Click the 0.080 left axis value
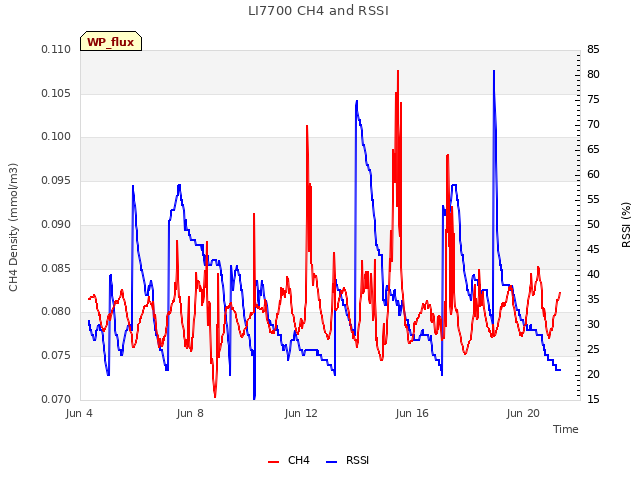 tap(56, 311)
